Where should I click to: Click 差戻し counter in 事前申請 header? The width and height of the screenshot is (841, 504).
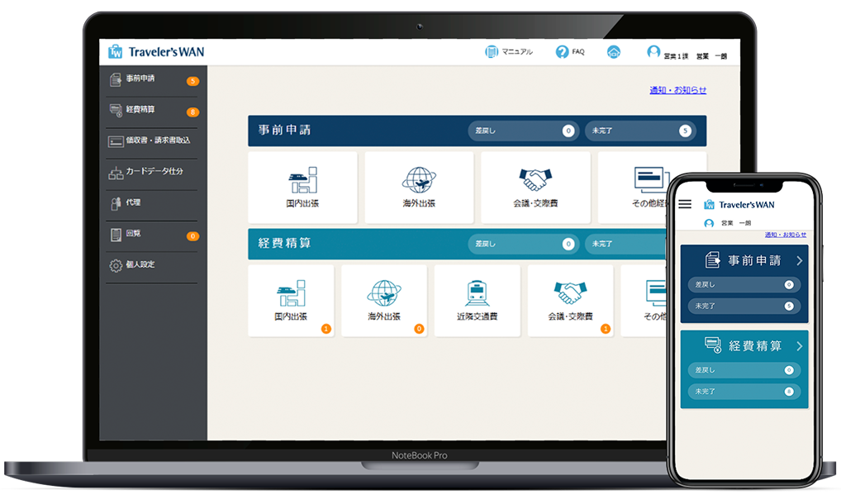pos(522,131)
